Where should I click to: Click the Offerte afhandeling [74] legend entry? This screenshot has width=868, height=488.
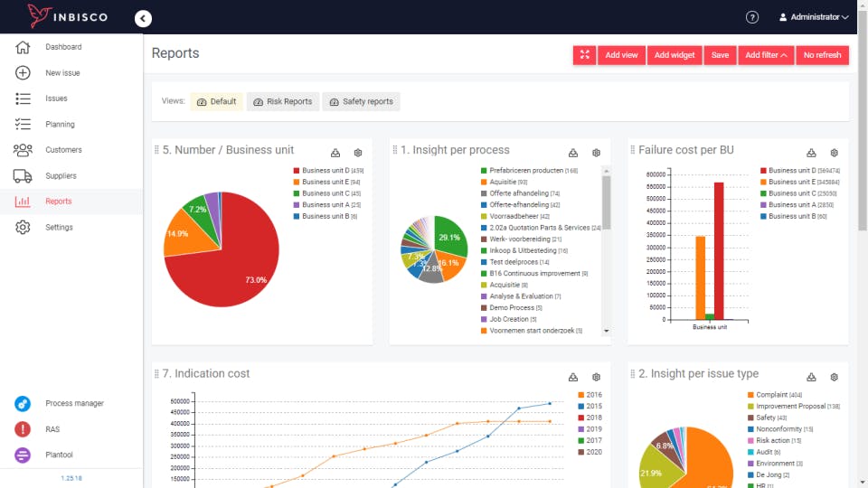tap(521, 193)
